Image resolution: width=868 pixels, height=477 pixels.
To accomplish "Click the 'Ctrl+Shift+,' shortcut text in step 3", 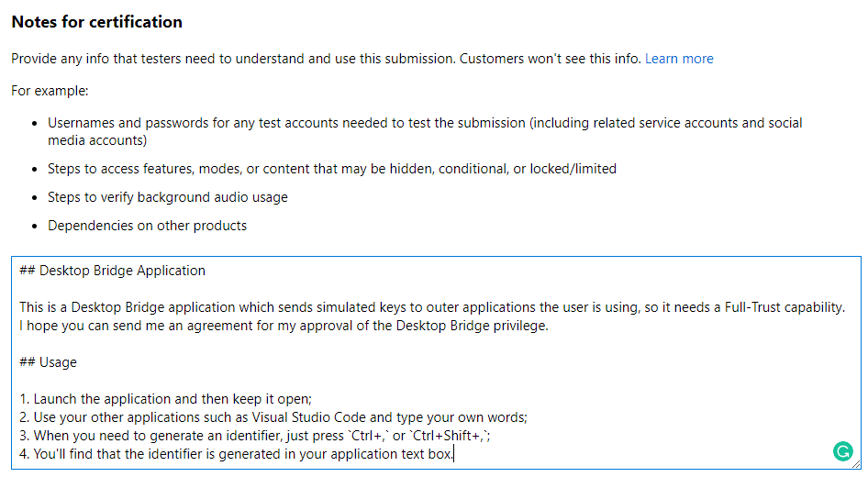I will pos(449,436).
